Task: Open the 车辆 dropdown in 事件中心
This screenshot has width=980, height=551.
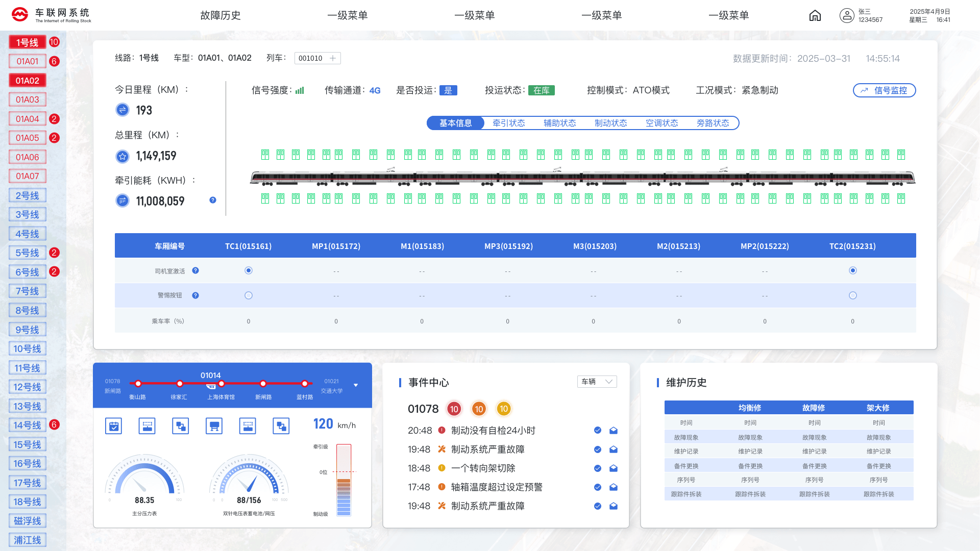Action: [x=597, y=382]
